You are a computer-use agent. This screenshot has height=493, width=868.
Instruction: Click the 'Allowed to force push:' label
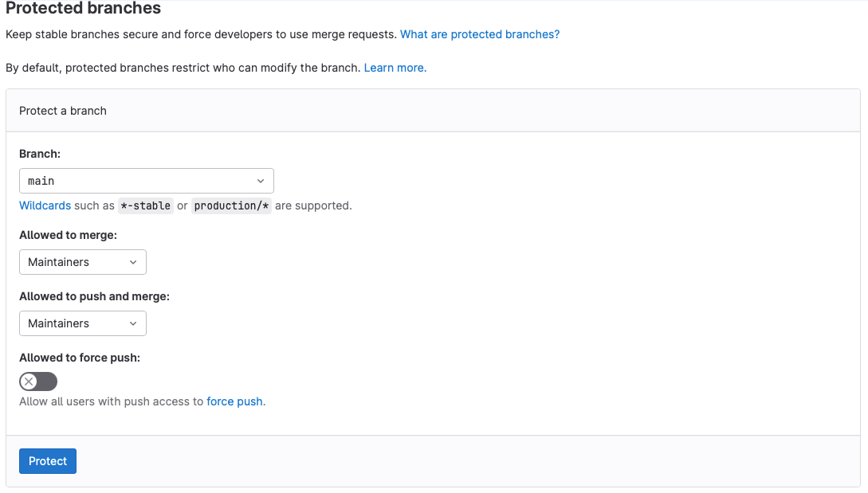click(x=80, y=358)
